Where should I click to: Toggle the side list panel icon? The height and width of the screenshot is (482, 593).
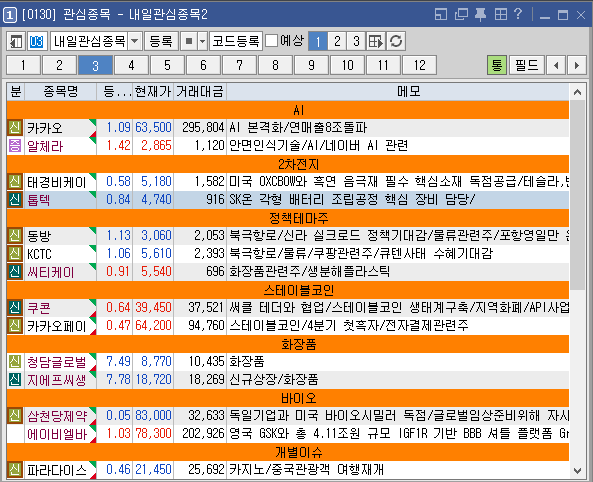[x=16, y=41]
